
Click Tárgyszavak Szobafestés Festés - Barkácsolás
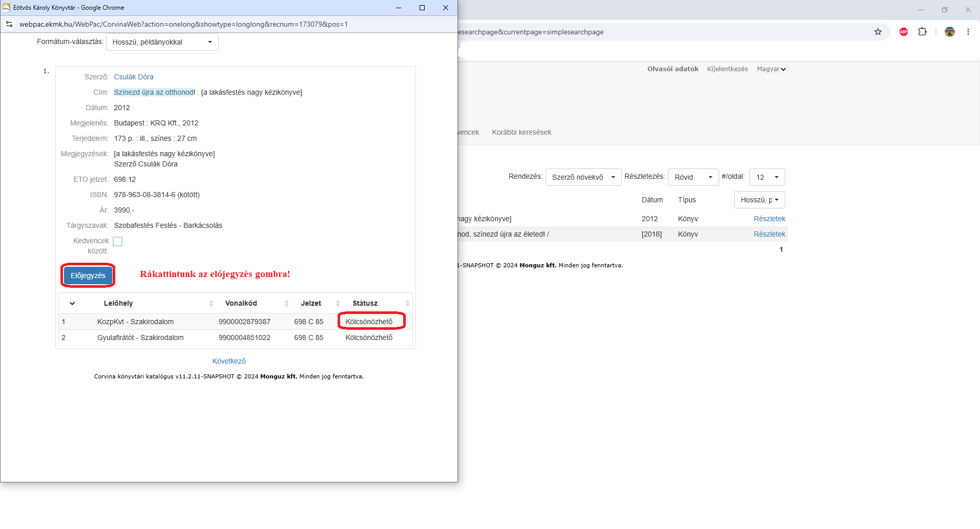coord(168,225)
